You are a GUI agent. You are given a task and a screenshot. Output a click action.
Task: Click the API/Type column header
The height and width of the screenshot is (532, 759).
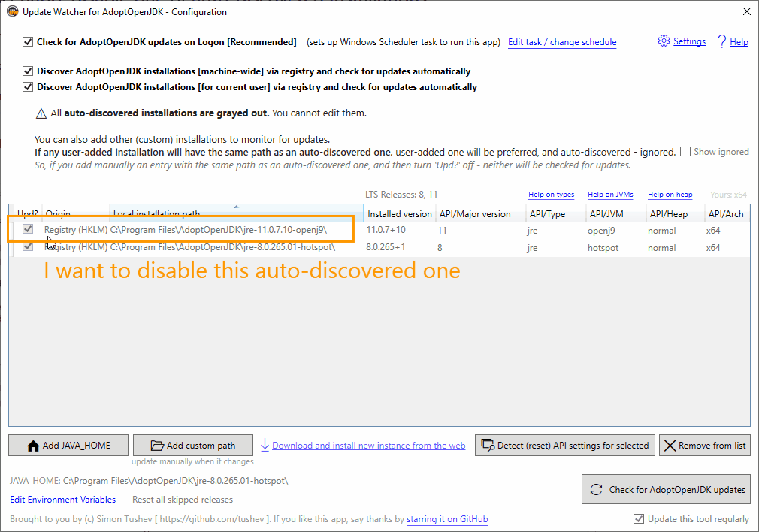point(555,213)
